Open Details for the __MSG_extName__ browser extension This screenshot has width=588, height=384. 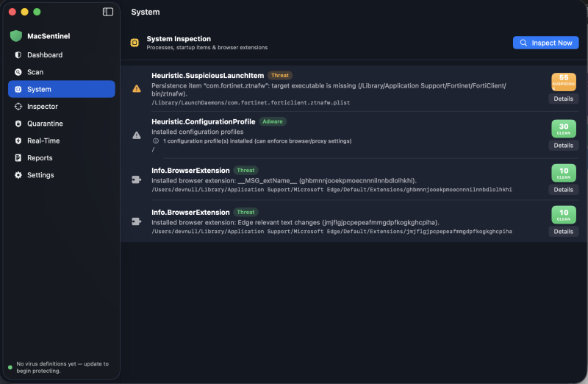tap(563, 190)
